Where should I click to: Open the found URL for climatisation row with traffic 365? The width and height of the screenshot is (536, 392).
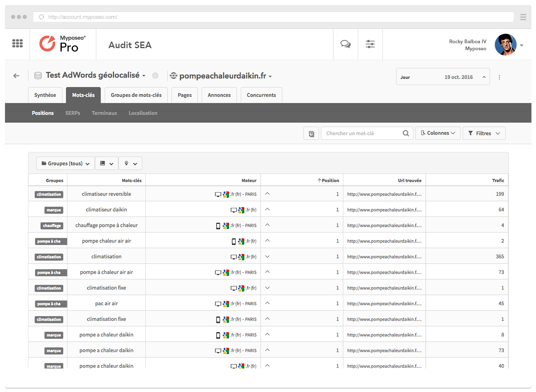point(384,257)
